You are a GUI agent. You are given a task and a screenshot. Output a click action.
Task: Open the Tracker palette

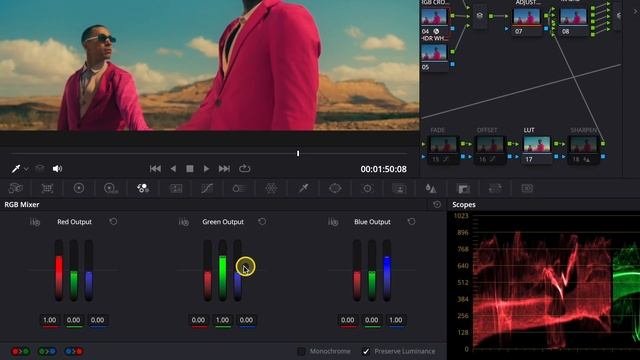(367, 188)
